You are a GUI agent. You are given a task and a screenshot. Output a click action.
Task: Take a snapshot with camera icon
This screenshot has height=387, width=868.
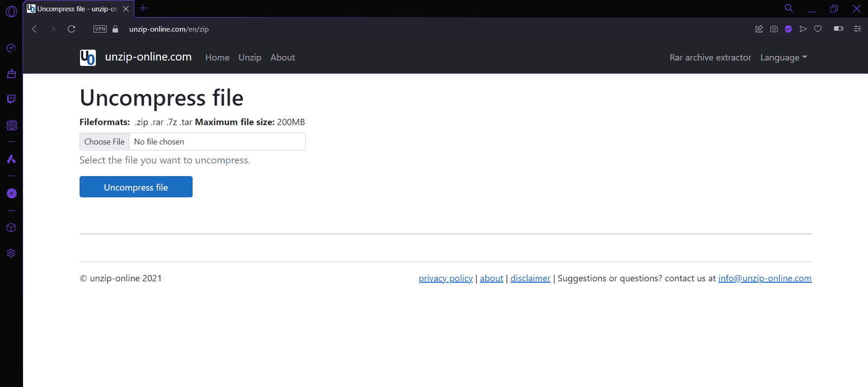(774, 29)
